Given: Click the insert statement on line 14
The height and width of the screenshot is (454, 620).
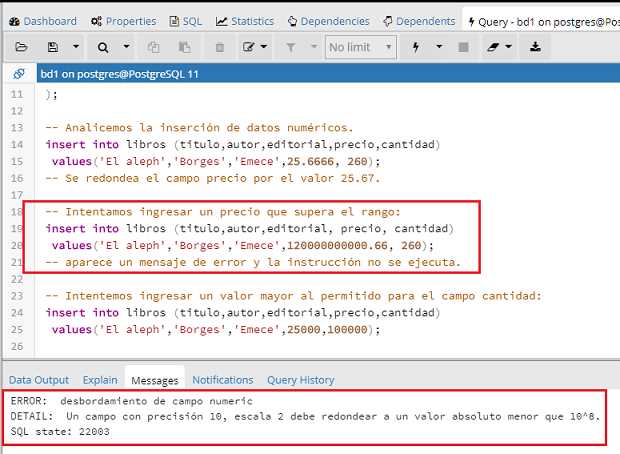Looking at the screenshot, I should 242,145.
